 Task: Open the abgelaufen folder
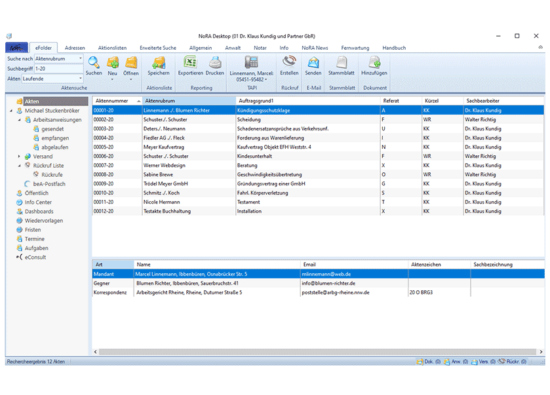click(54, 147)
